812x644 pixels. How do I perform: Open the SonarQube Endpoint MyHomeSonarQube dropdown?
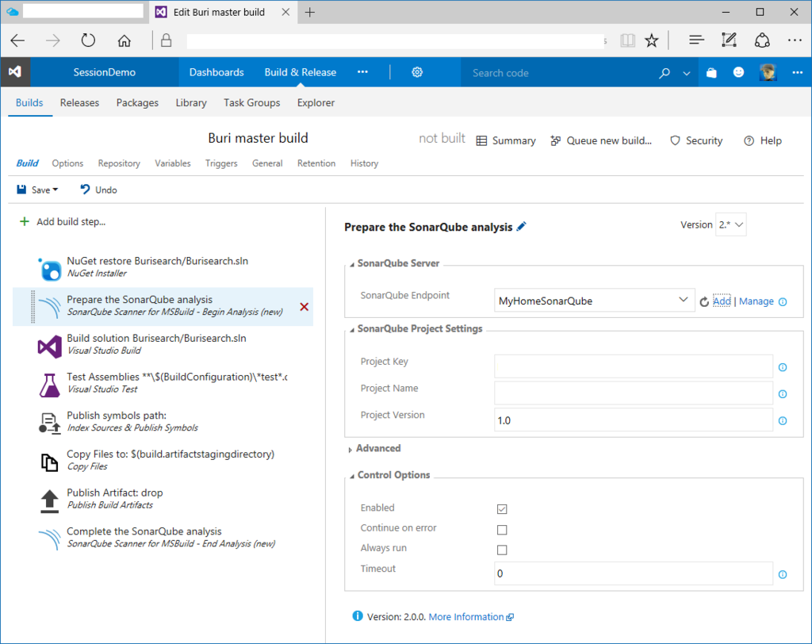[x=594, y=301]
